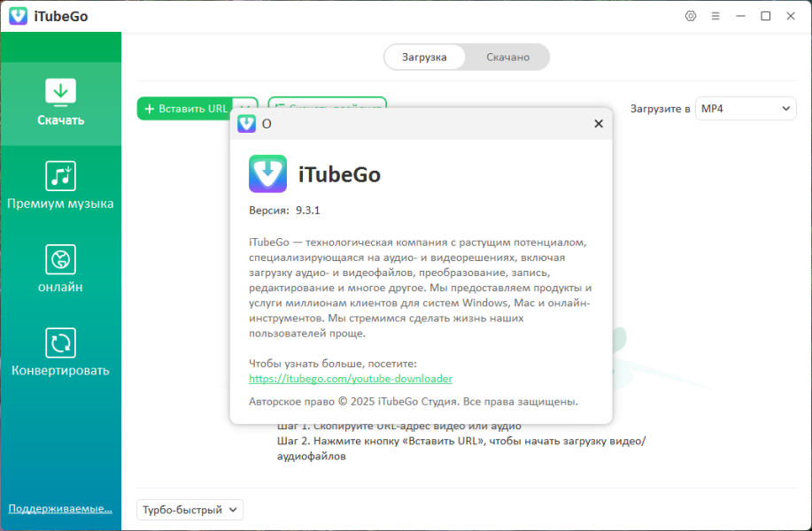Open the Поддерживаемые... link in sidebar
This screenshot has width=812, height=531.
(x=60, y=509)
